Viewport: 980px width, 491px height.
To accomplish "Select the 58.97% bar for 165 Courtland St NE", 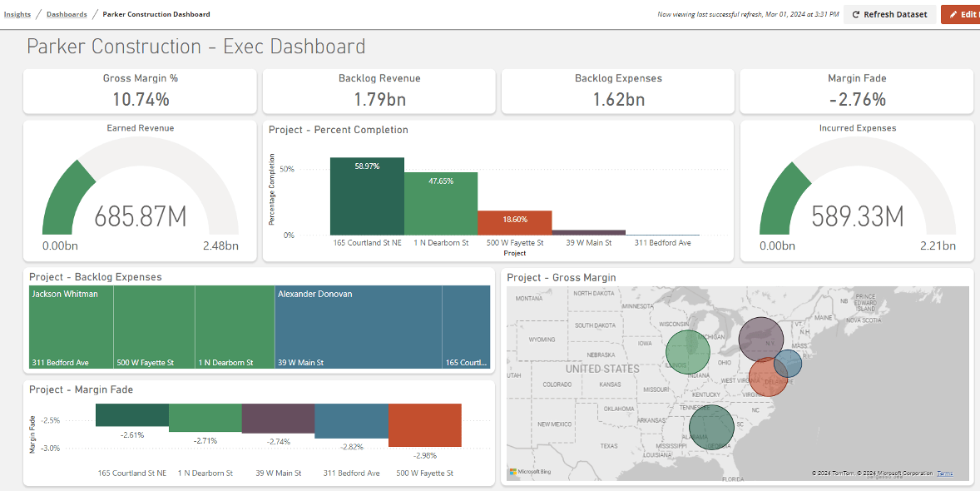I will coord(367,196).
